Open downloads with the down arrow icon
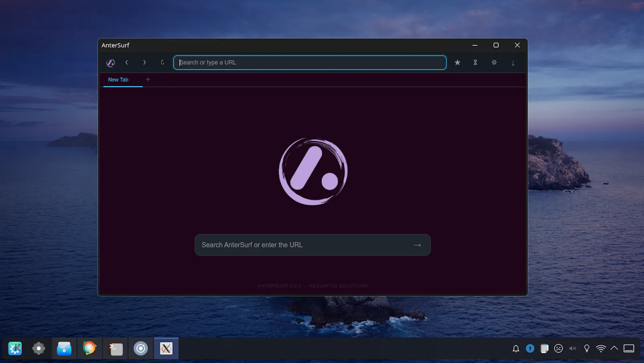Viewport: 644px width, 363px height. (513, 63)
